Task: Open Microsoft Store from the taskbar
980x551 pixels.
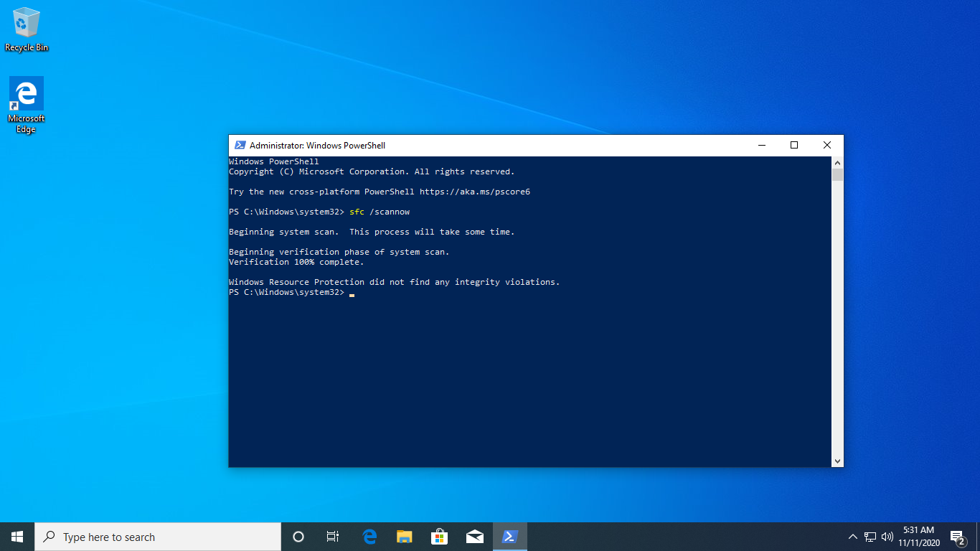Action: point(439,537)
